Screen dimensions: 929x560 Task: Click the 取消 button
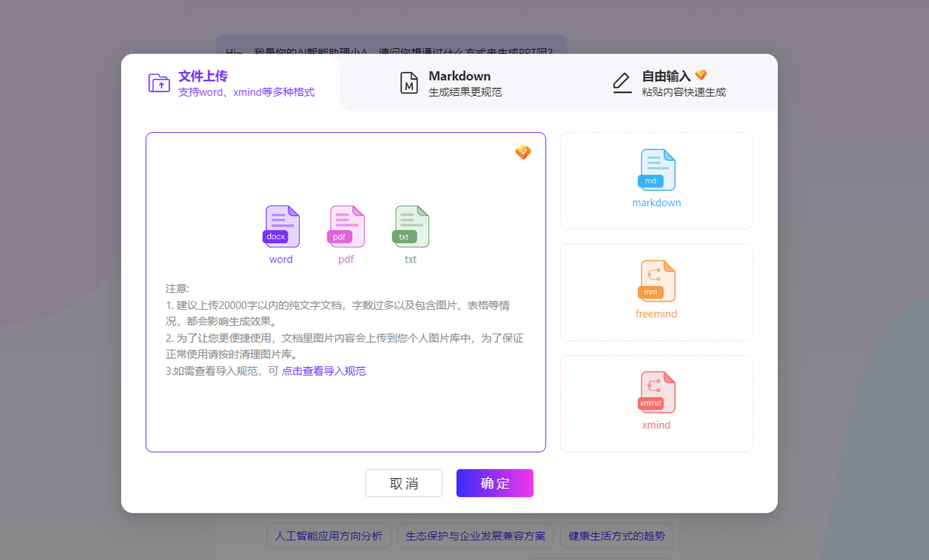tap(404, 483)
